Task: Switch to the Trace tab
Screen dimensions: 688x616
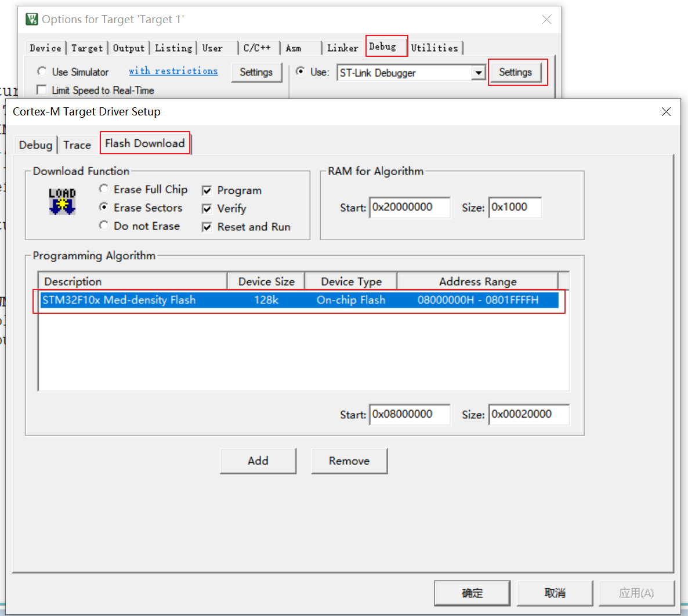Action: (77, 145)
